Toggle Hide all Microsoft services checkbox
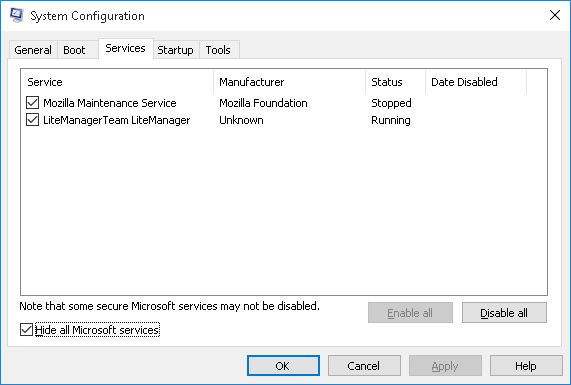The width and height of the screenshot is (571, 385). (26, 330)
